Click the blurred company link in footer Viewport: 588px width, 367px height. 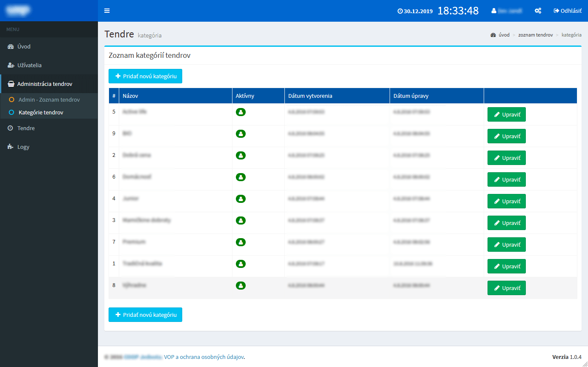143,357
